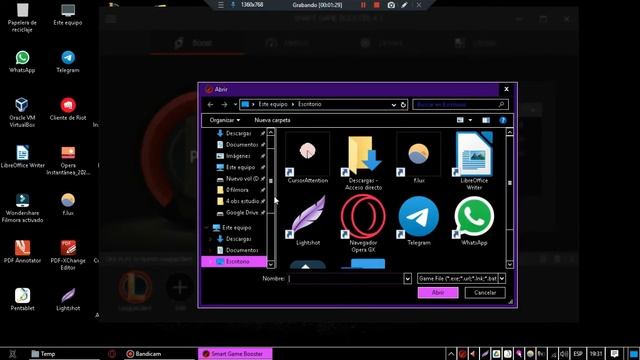The image size is (640, 360).
Task: Take a Bandicam screenshot with camera icon
Action: 391,5
